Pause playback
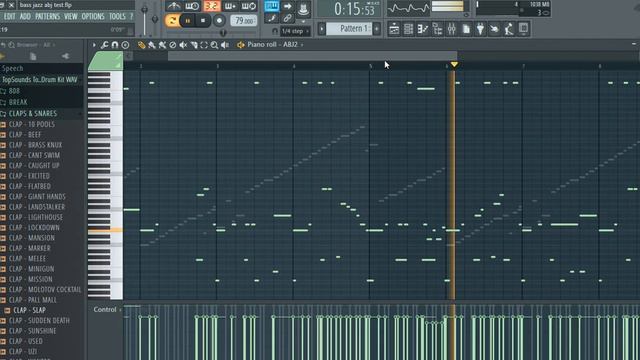640x360 pixels. [188, 21]
